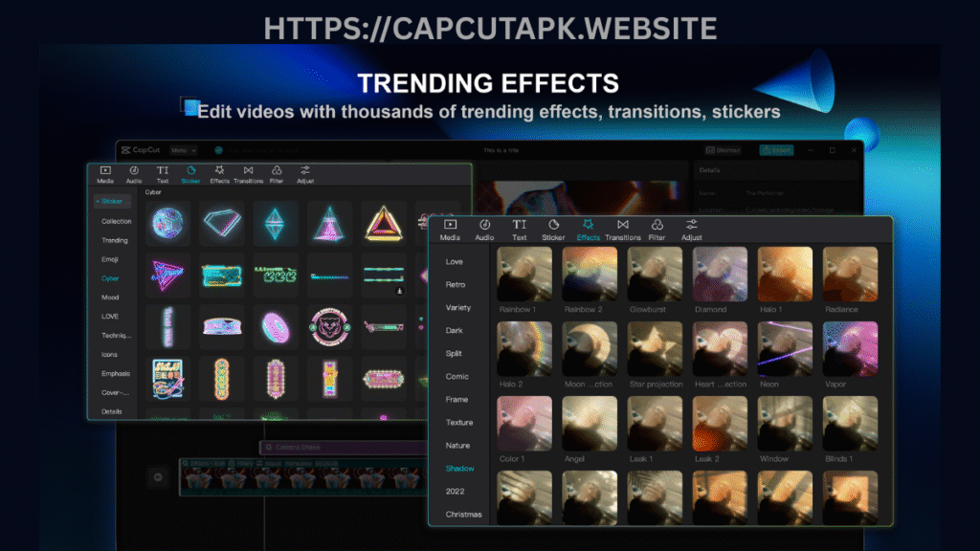Choose the Leak 2 effect thumbnail

tap(720, 423)
